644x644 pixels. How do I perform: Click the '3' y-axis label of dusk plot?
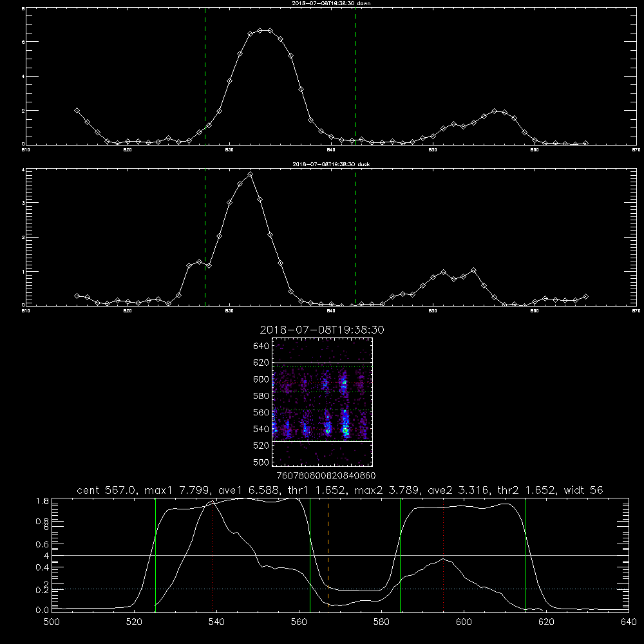(x=23, y=203)
